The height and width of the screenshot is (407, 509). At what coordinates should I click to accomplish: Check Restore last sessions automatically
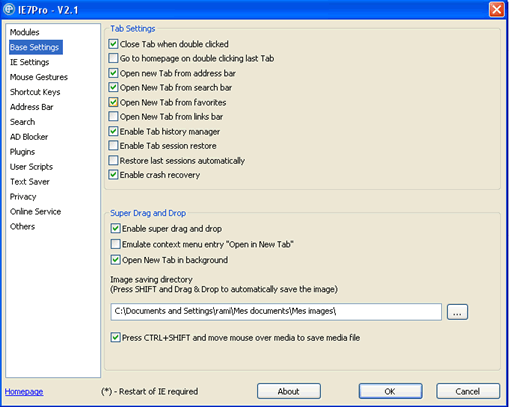[113, 160]
